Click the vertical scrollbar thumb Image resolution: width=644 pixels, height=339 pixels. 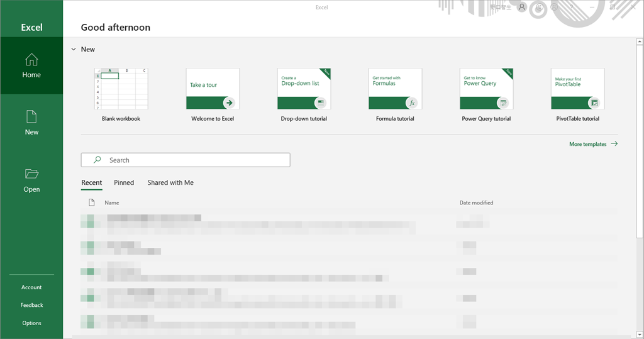tap(640, 142)
